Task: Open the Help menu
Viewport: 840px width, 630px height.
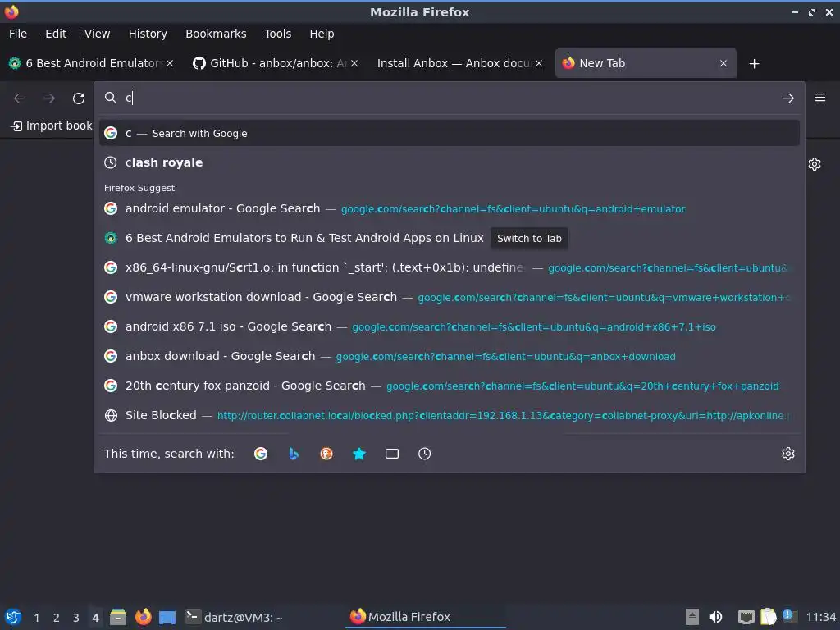Action: tap(322, 34)
